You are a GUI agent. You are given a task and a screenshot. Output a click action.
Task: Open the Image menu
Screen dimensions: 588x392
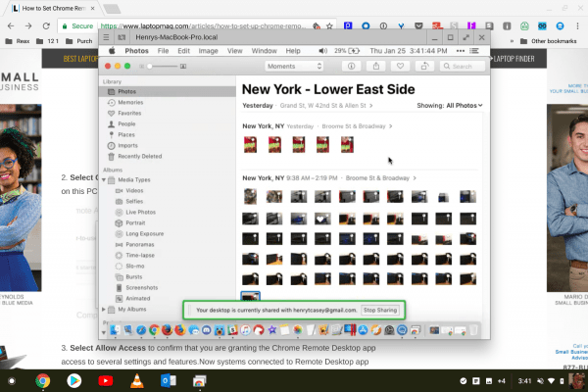(x=208, y=51)
